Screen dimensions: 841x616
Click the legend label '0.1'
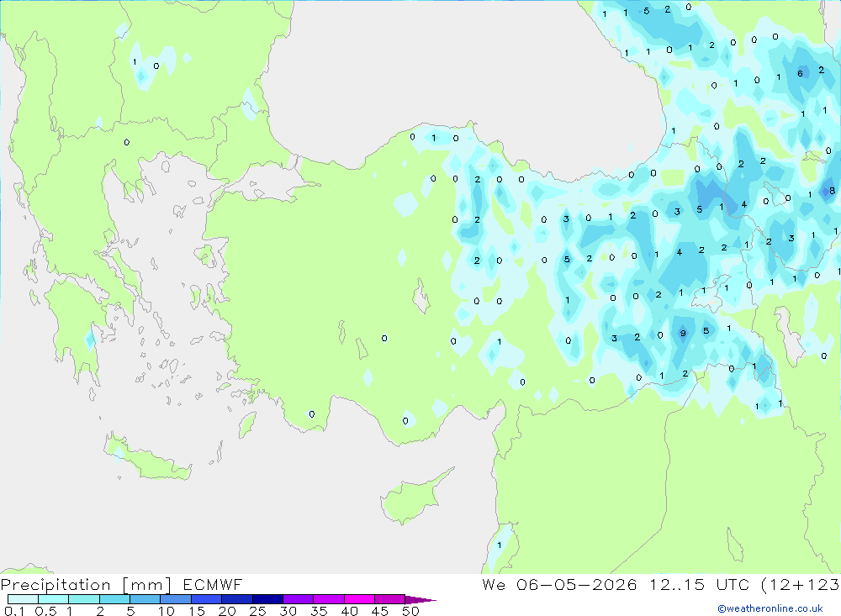(x=14, y=611)
